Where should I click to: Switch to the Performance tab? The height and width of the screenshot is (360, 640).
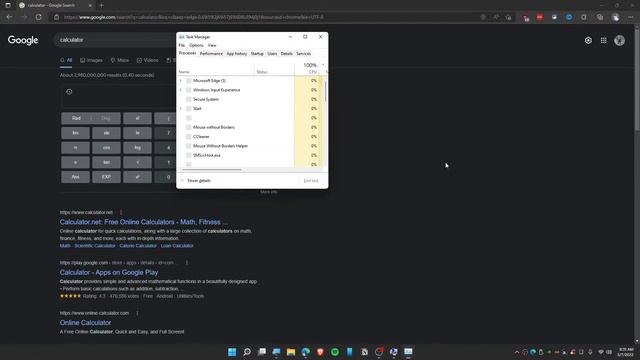coord(211,53)
